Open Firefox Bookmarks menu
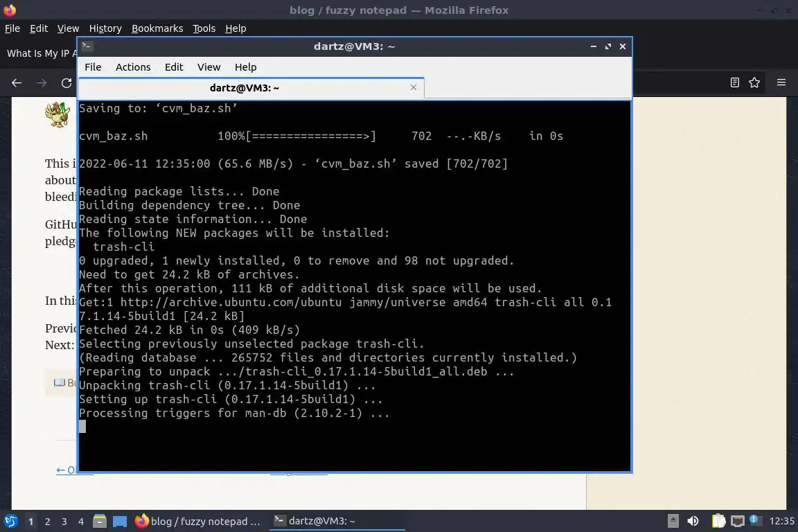The width and height of the screenshot is (798, 532). 157,28
